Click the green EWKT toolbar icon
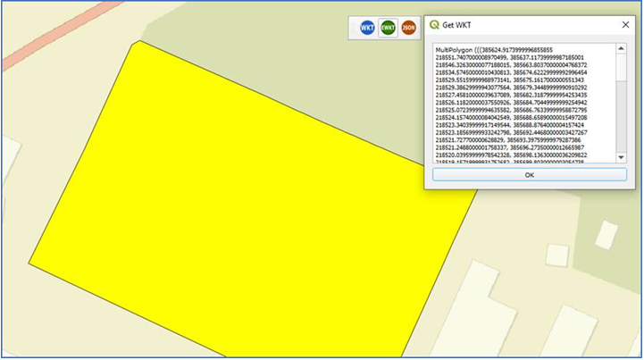644x360 pixels. [x=388, y=28]
